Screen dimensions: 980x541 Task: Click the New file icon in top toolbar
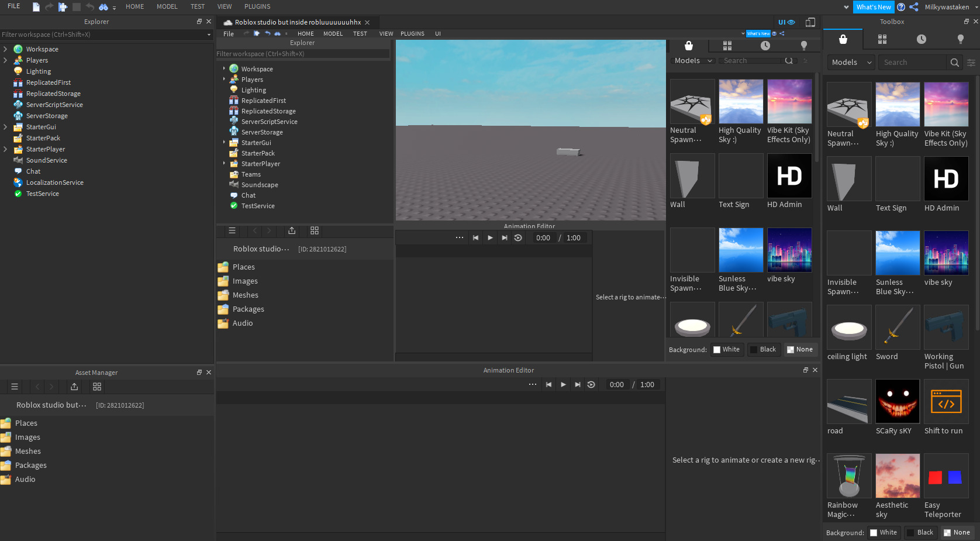coord(36,7)
